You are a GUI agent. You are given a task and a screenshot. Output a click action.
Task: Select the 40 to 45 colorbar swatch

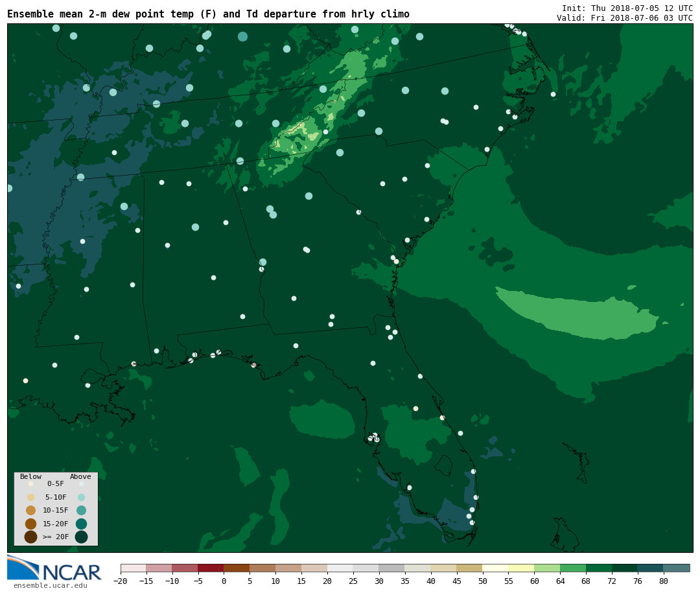[x=444, y=568]
